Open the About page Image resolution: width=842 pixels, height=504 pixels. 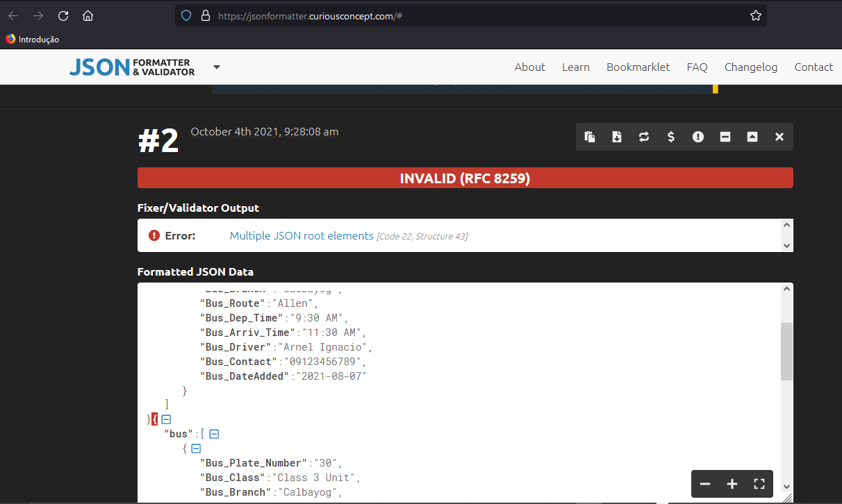(x=529, y=67)
